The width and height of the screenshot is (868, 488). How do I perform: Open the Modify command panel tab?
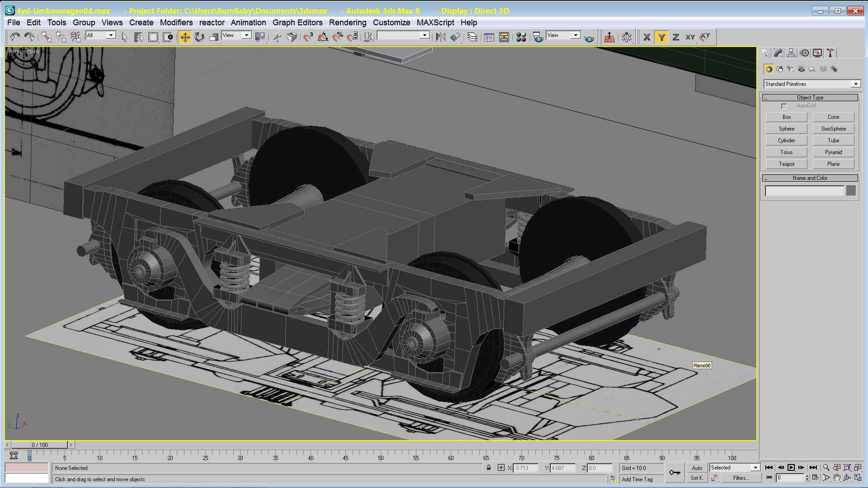778,53
